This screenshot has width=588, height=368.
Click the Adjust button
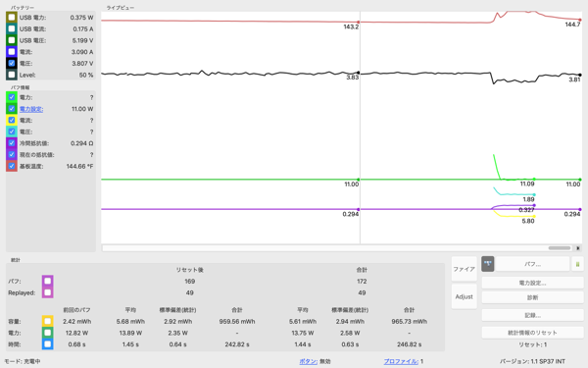point(464,296)
